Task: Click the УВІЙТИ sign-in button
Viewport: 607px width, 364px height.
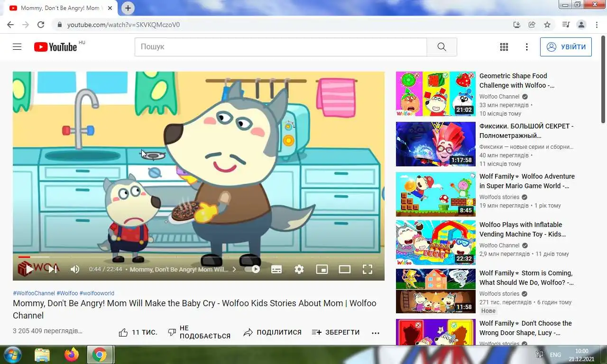Action: [566, 47]
